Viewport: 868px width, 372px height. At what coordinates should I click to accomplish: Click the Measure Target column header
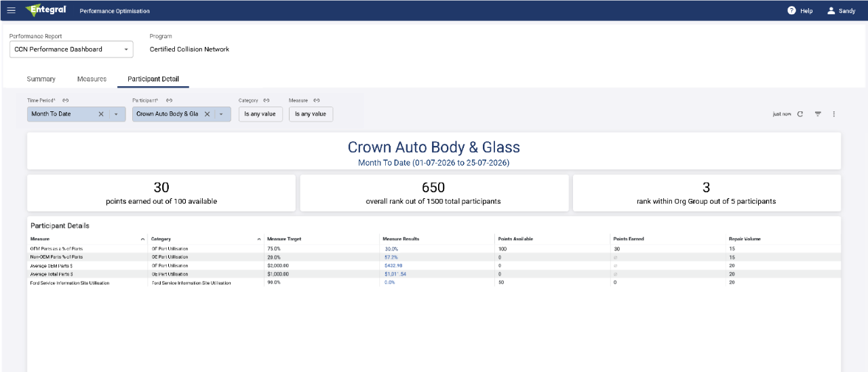[x=284, y=239]
